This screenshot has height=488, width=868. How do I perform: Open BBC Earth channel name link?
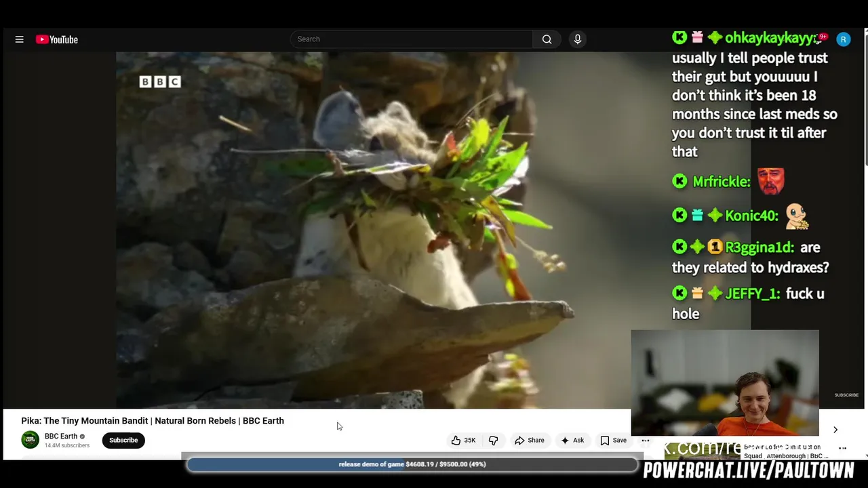(x=61, y=436)
